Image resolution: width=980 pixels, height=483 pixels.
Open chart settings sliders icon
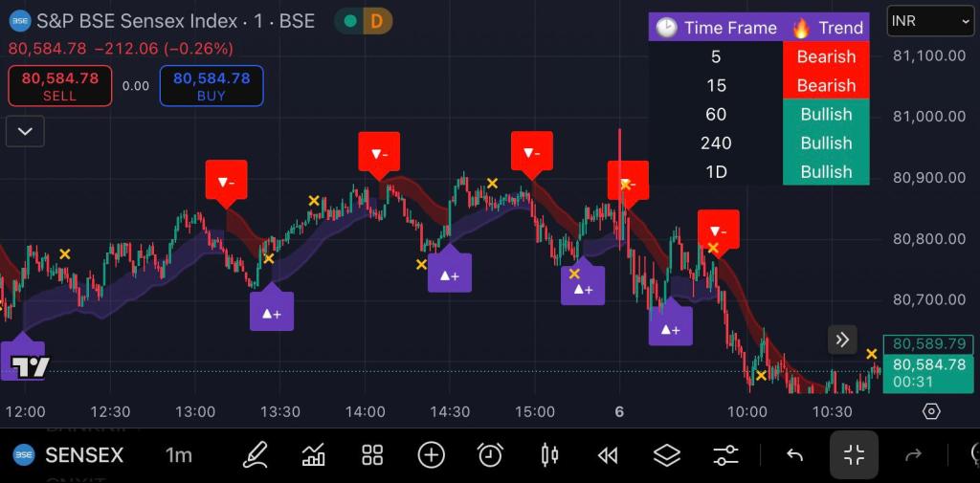point(726,455)
